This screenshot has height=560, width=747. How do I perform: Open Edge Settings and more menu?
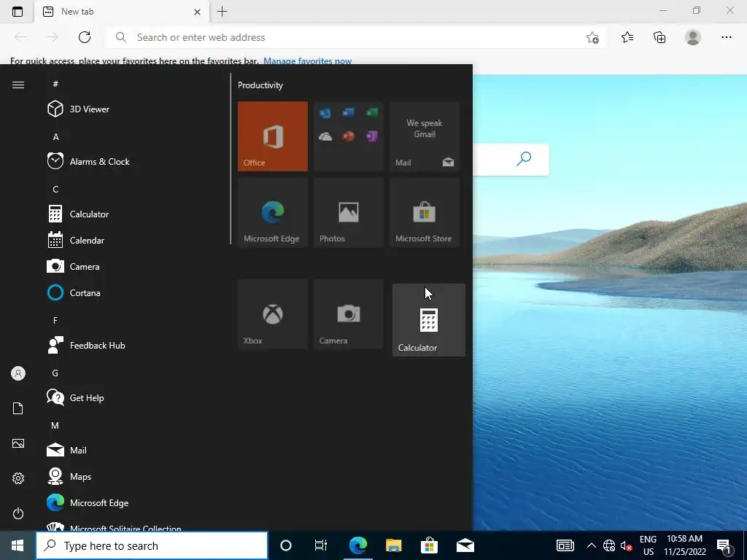tap(726, 37)
